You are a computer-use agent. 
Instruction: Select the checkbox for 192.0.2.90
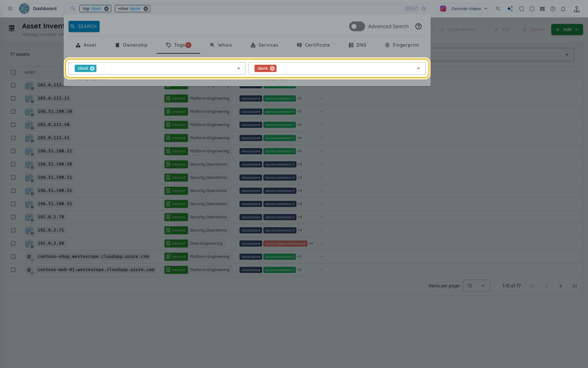[13, 243]
